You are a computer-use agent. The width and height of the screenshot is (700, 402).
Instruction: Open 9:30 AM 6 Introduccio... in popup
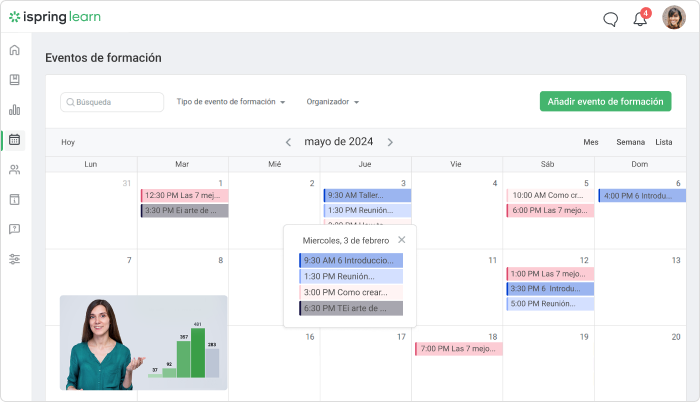pyautogui.click(x=351, y=260)
